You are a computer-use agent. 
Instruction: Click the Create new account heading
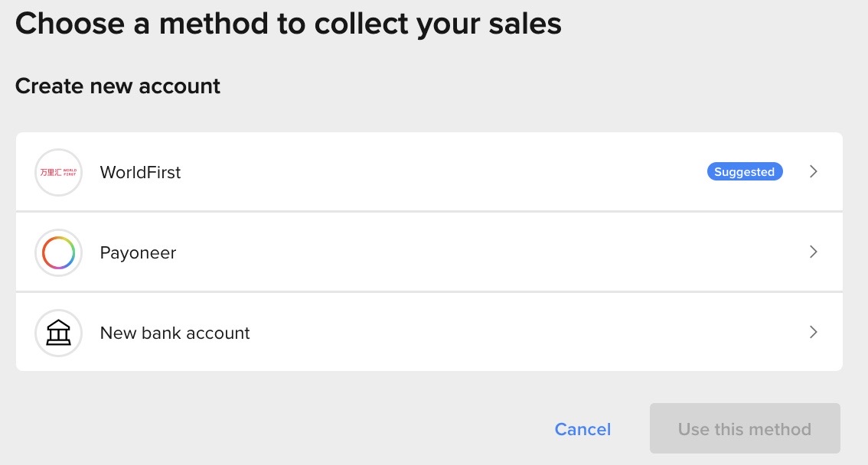tap(117, 86)
